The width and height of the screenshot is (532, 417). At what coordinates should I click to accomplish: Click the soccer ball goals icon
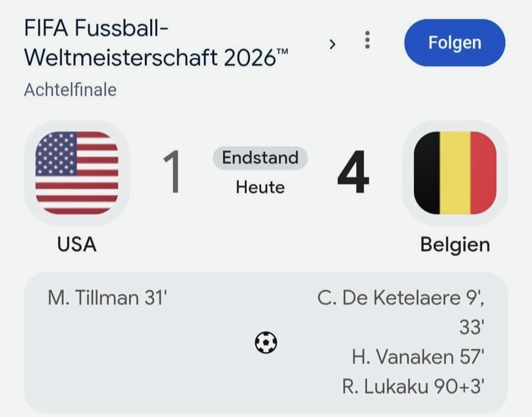pyautogui.click(x=266, y=342)
